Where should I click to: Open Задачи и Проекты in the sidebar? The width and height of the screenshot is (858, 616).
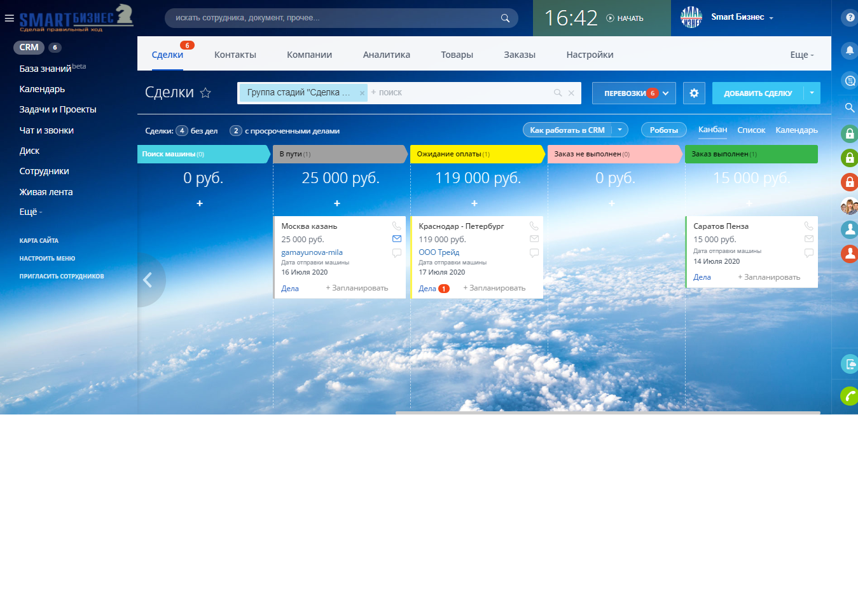tap(58, 109)
